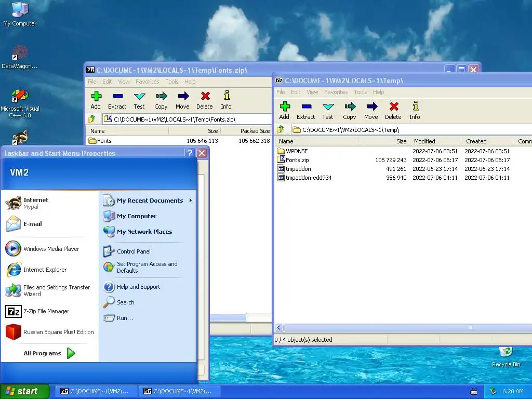The height and width of the screenshot is (399, 532).
Task: Go up one level in Fonts.zip window
Action: pos(92,119)
